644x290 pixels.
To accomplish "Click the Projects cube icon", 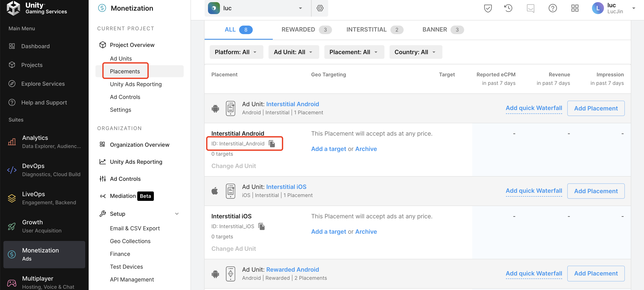I will tap(12, 65).
